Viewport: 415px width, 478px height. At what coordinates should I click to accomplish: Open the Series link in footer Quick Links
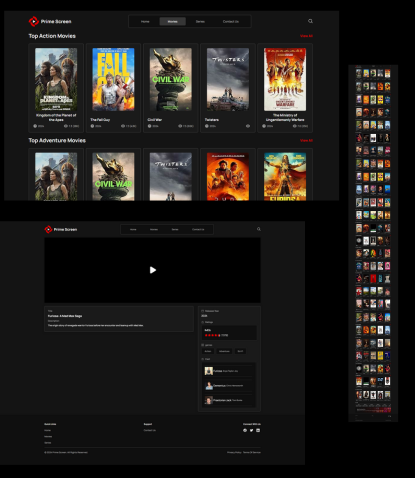tap(48, 443)
